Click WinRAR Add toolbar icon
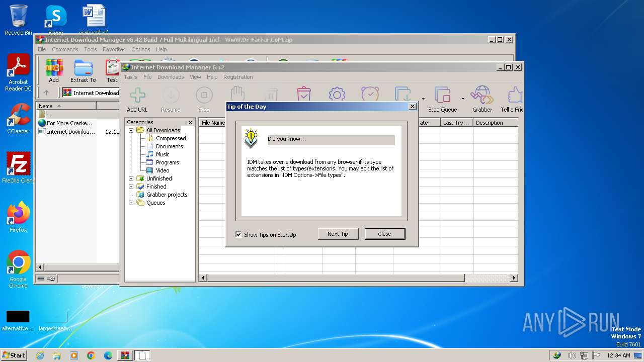Image resolution: width=644 pixels, height=362 pixels. (54, 71)
